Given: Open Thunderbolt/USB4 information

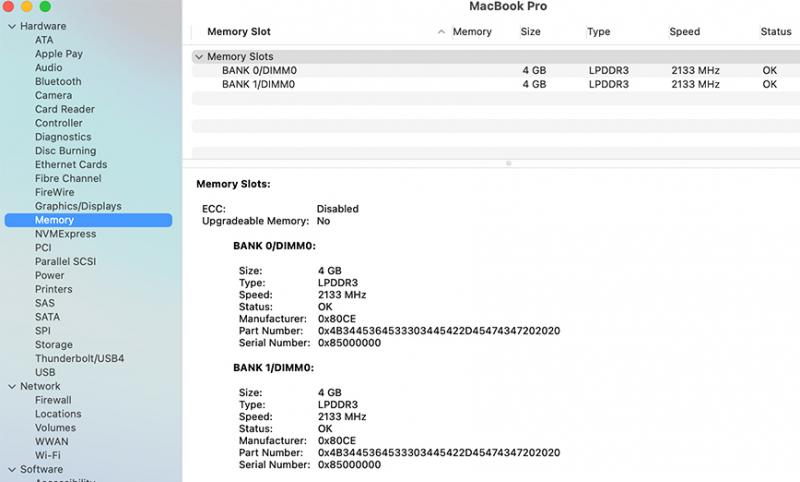Looking at the screenshot, I should pyautogui.click(x=79, y=358).
